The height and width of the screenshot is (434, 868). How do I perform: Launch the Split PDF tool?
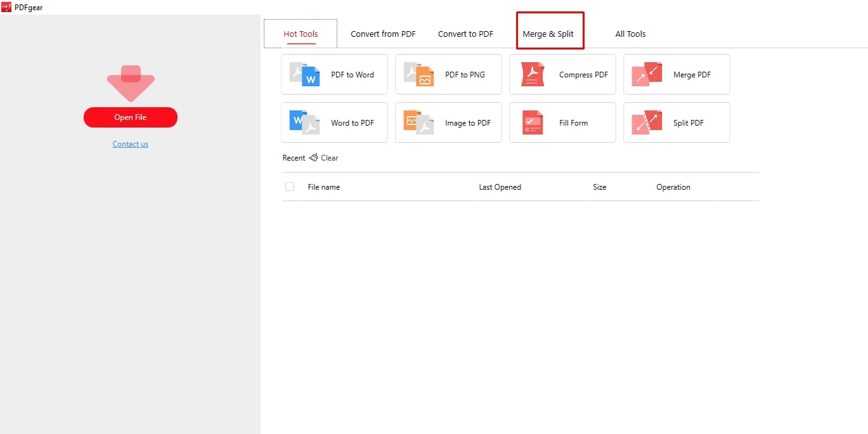coord(645,122)
